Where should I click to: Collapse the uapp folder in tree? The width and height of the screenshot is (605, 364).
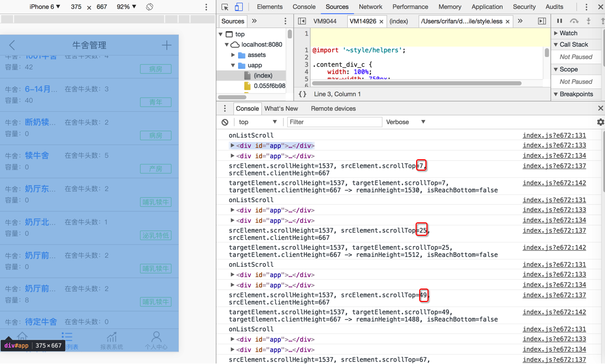(x=233, y=65)
